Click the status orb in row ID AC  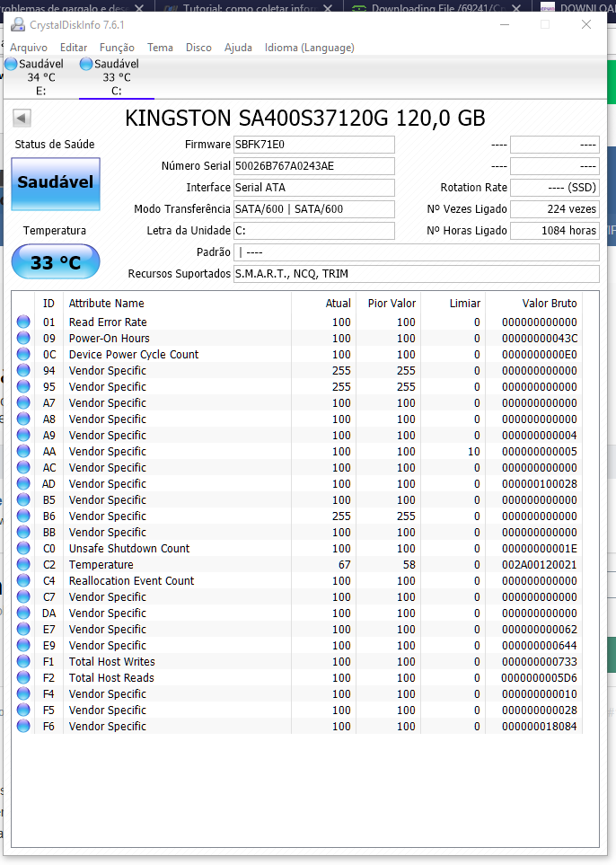click(23, 467)
